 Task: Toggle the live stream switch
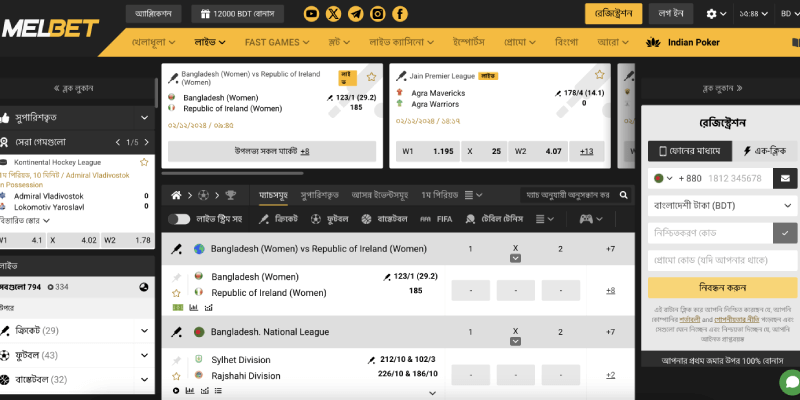tap(179, 218)
